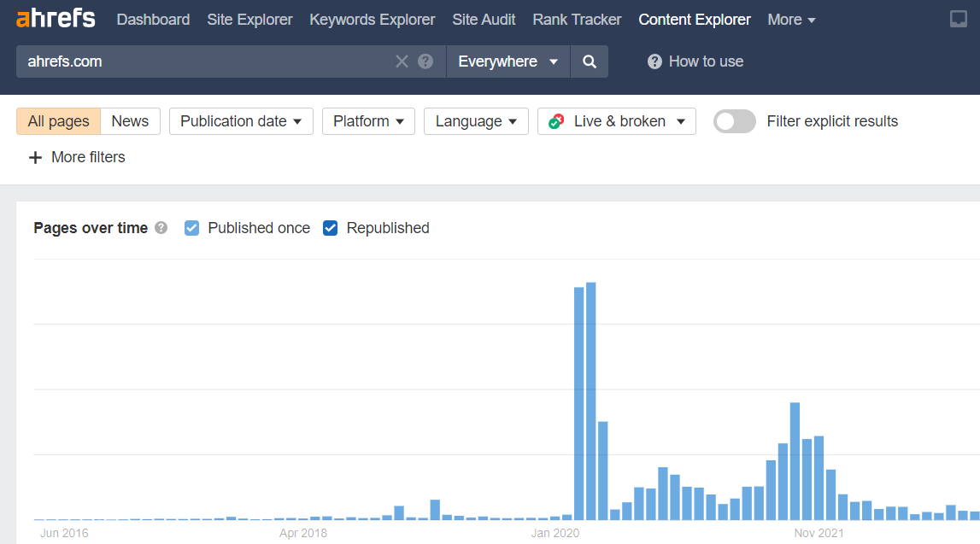Select the News tab
980x544 pixels.
pyautogui.click(x=130, y=121)
